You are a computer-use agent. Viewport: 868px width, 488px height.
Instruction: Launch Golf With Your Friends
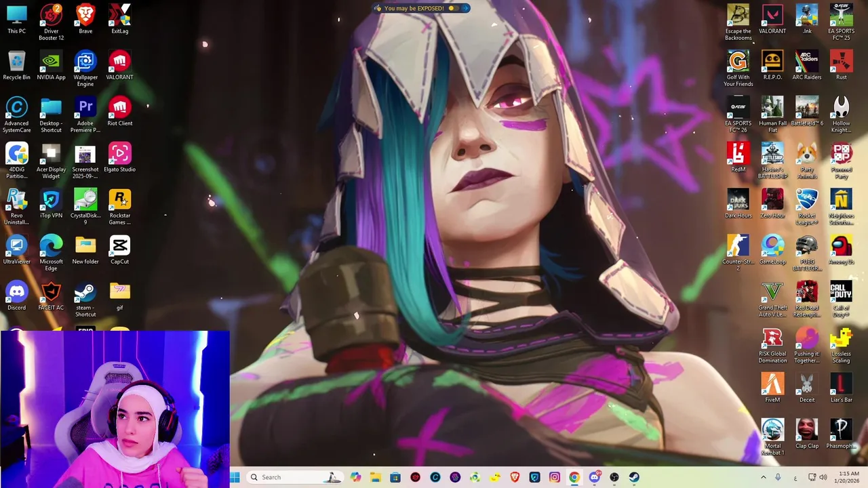[x=738, y=68]
